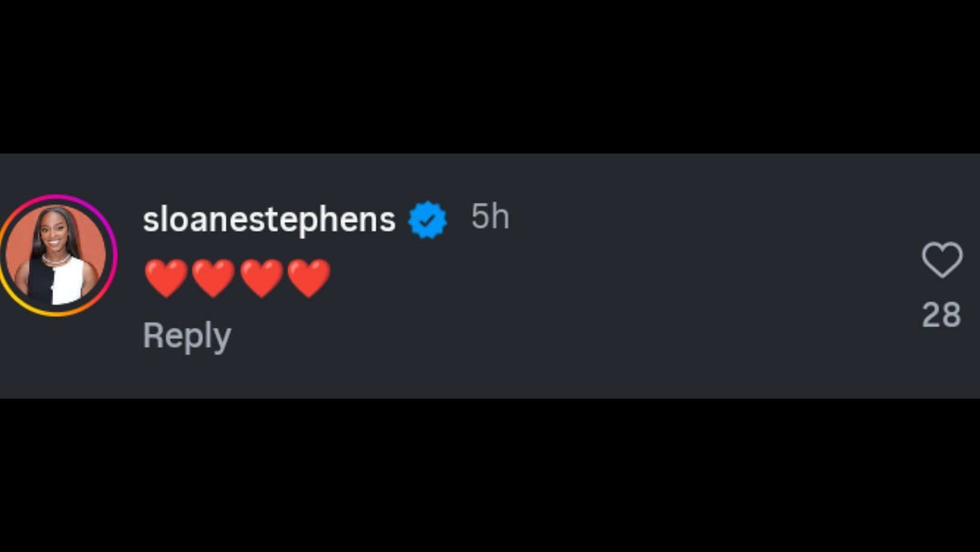The image size is (980, 552).
Task: Open sloanestephens profile picture
Action: coord(56,255)
